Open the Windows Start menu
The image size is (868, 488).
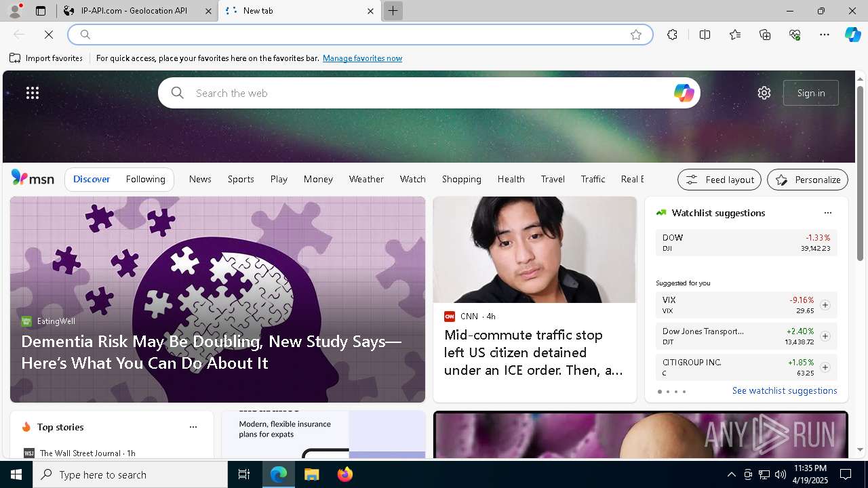pyautogui.click(x=16, y=474)
